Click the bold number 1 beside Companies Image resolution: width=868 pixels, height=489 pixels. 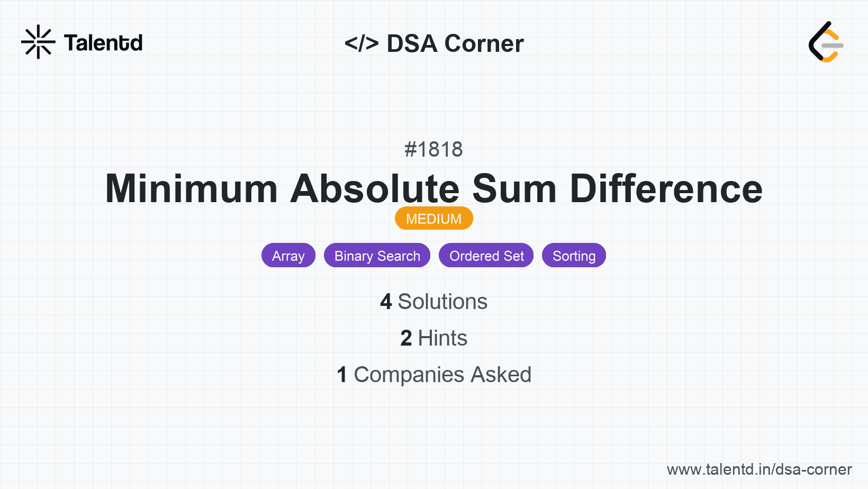click(342, 375)
